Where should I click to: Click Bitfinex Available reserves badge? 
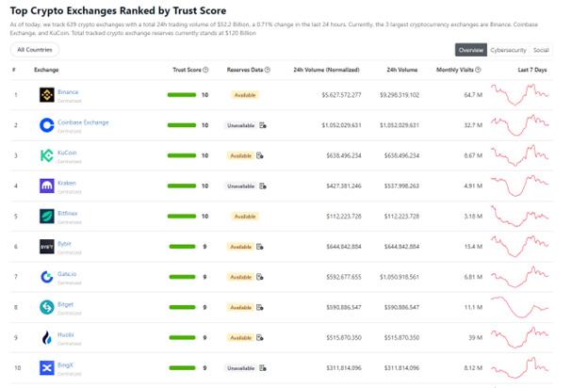pos(245,217)
